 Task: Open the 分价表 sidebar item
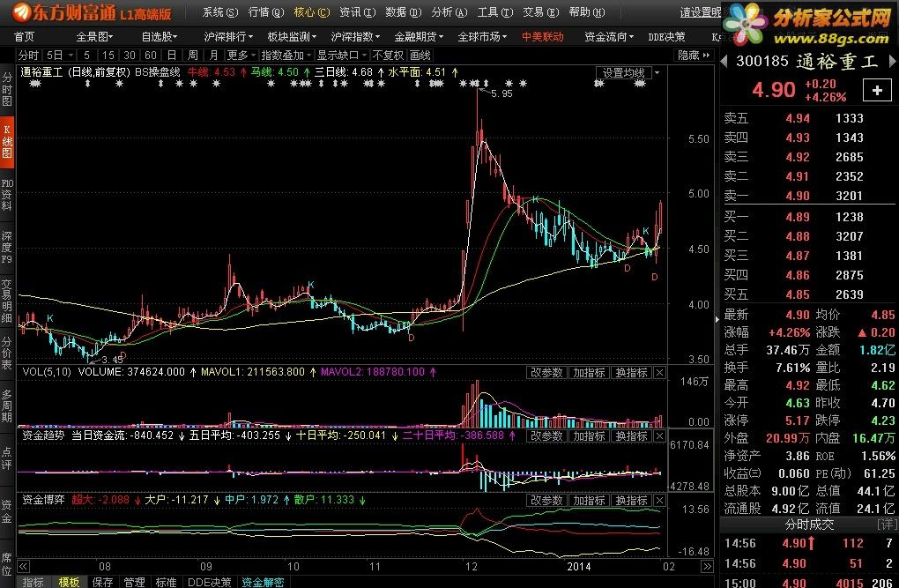pos(7,354)
